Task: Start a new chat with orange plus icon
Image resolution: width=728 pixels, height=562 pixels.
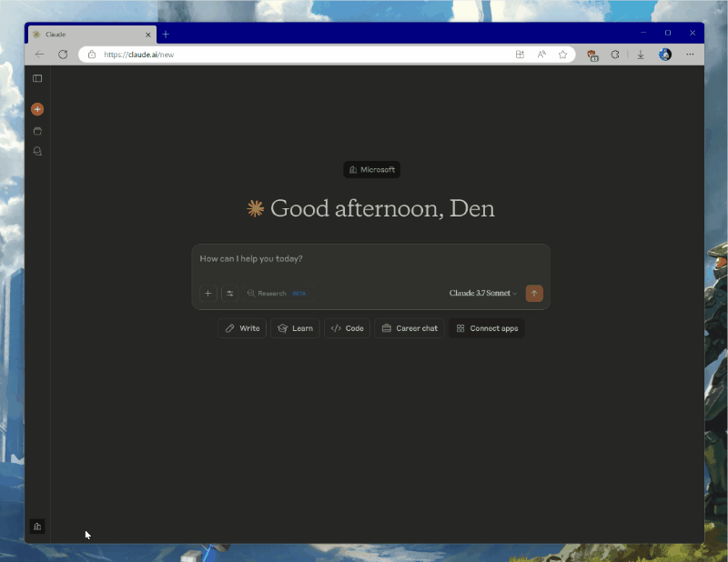Action: pyautogui.click(x=37, y=109)
